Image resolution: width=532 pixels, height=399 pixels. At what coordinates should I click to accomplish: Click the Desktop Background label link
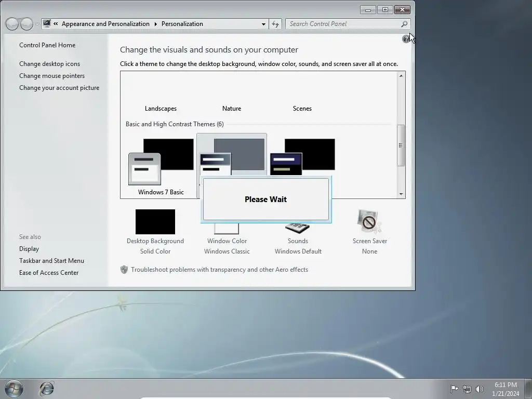pyautogui.click(x=155, y=241)
